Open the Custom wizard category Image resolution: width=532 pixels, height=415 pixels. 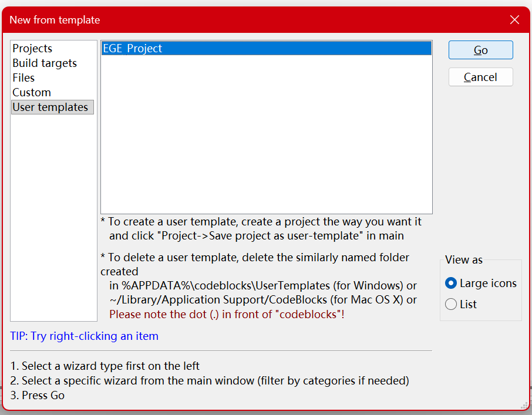pyautogui.click(x=32, y=93)
